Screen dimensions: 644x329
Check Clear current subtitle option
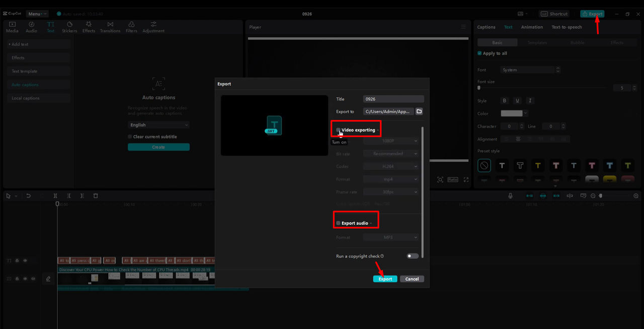pos(130,137)
